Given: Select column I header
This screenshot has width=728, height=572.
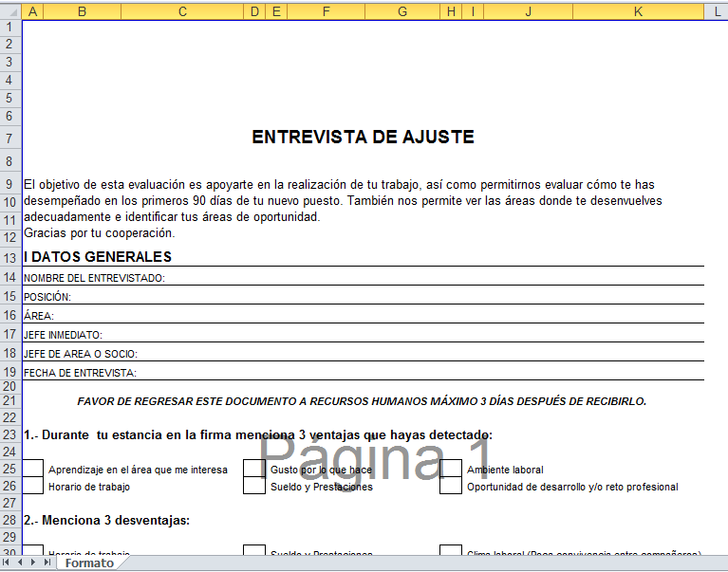Looking at the screenshot, I should click(473, 11).
